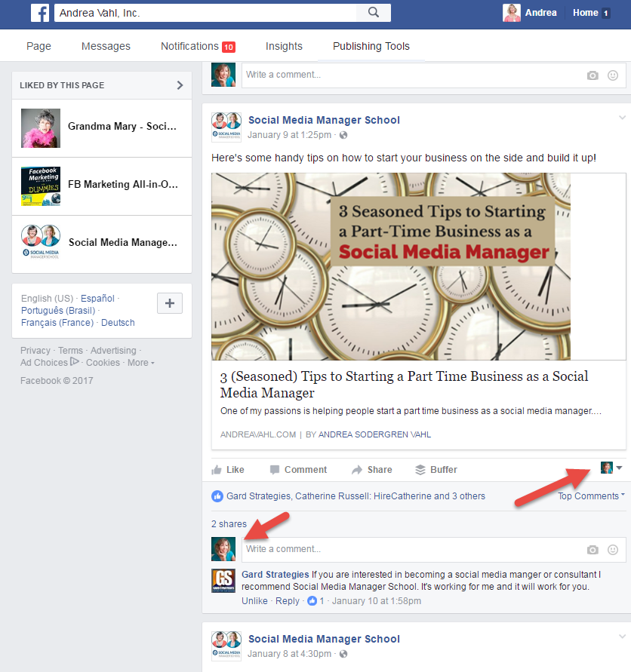The height and width of the screenshot is (672, 631).
Task: Click January 8 at 4:30pm timestamp
Action: pos(289,654)
